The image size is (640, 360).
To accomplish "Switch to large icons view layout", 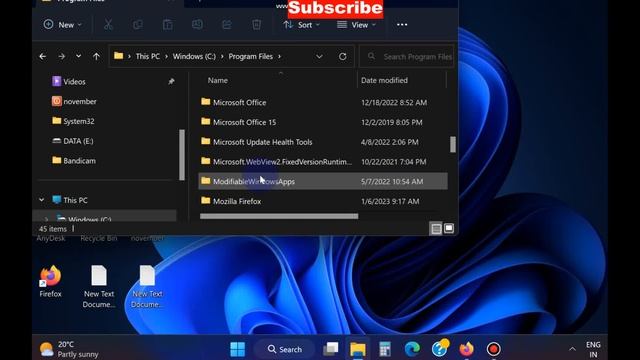I will pos(449,228).
